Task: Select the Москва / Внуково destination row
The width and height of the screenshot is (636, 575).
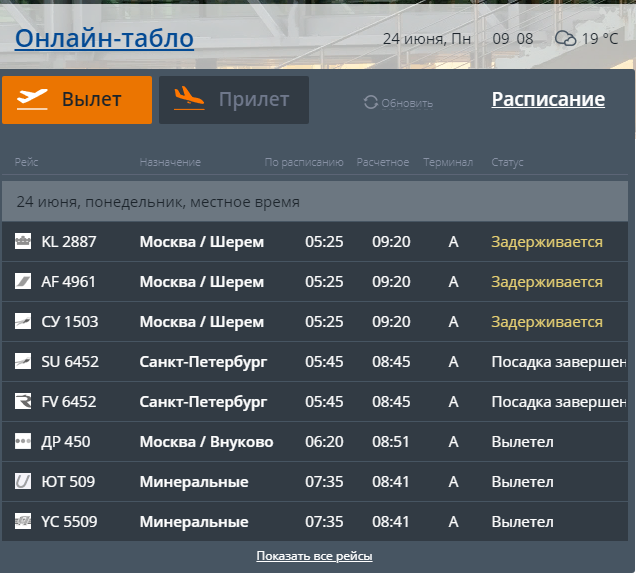Action: [206, 442]
